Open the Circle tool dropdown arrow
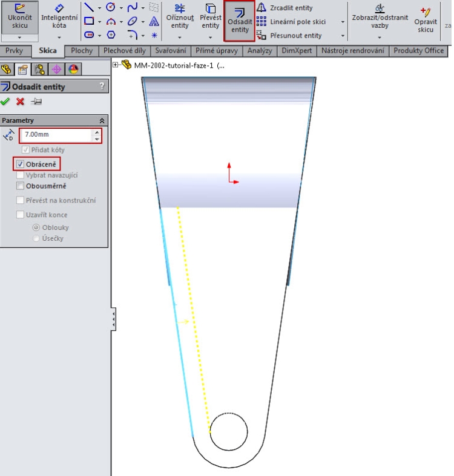The image size is (454, 476). pos(121,8)
